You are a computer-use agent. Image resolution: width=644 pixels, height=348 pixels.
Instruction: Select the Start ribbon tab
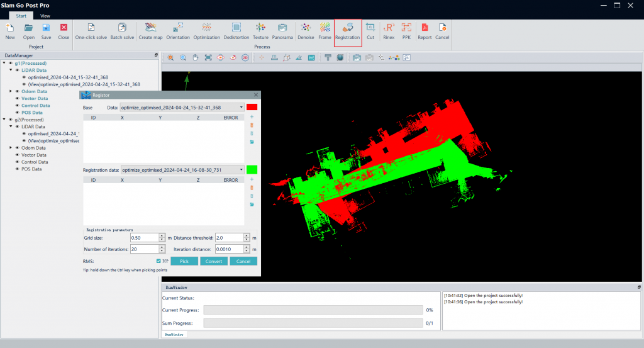pos(21,15)
